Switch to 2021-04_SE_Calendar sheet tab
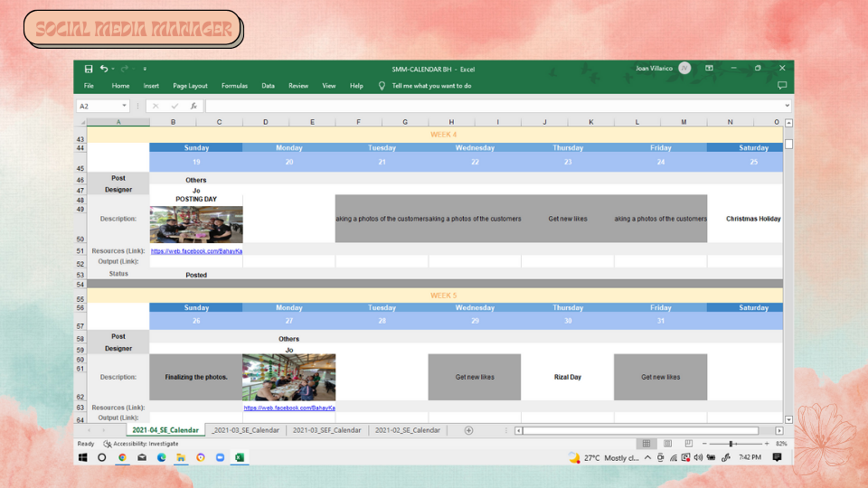The height and width of the screenshot is (488, 868). pyautogui.click(x=165, y=430)
